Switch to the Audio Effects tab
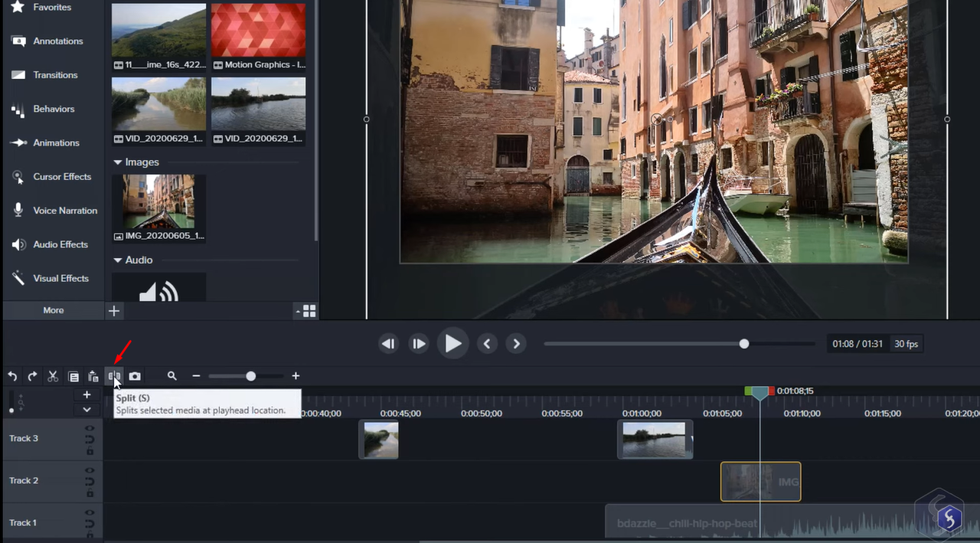Viewport: 980px width, 543px height. pos(51,244)
